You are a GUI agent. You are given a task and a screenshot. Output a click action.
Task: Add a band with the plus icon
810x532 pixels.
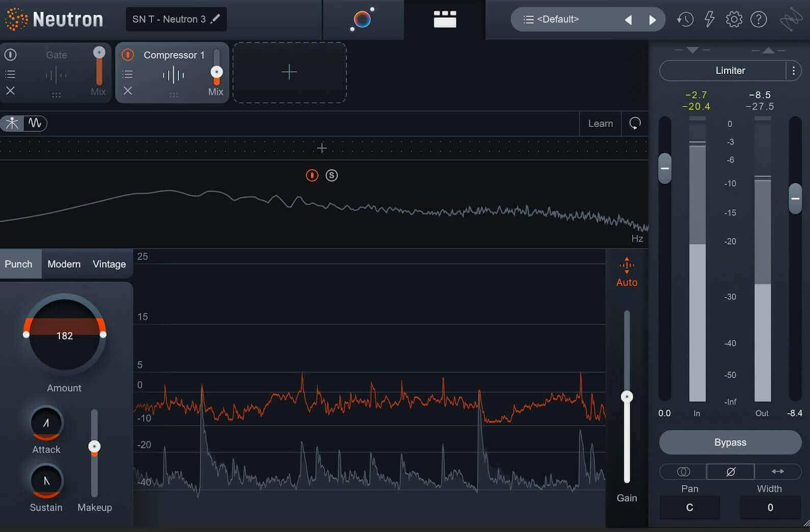click(322, 148)
